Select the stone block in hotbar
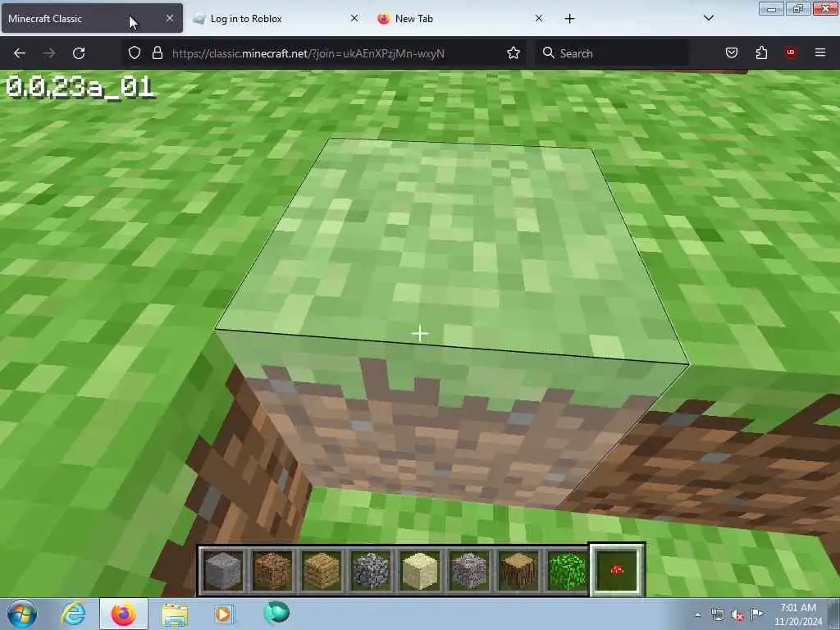 (x=223, y=570)
